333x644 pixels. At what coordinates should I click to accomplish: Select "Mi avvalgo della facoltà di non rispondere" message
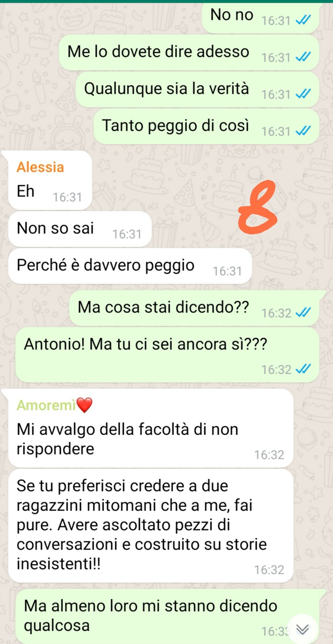pyautogui.click(x=151, y=428)
